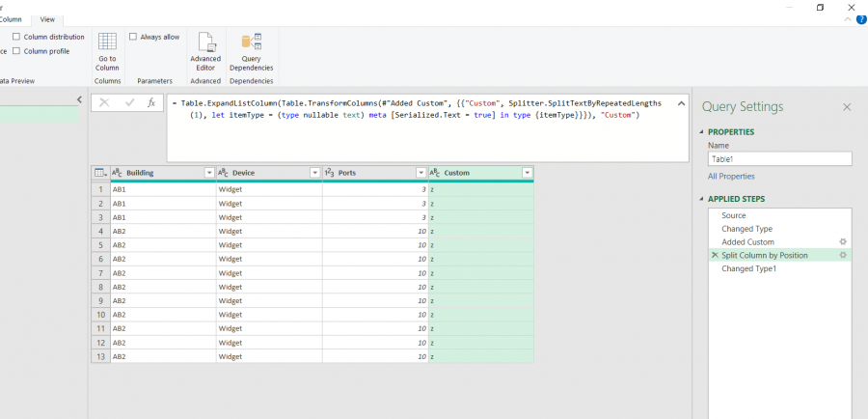Show Query Dependencies diagram
Image resolution: width=868 pixels, height=419 pixels.
pyautogui.click(x=252, y=52)
